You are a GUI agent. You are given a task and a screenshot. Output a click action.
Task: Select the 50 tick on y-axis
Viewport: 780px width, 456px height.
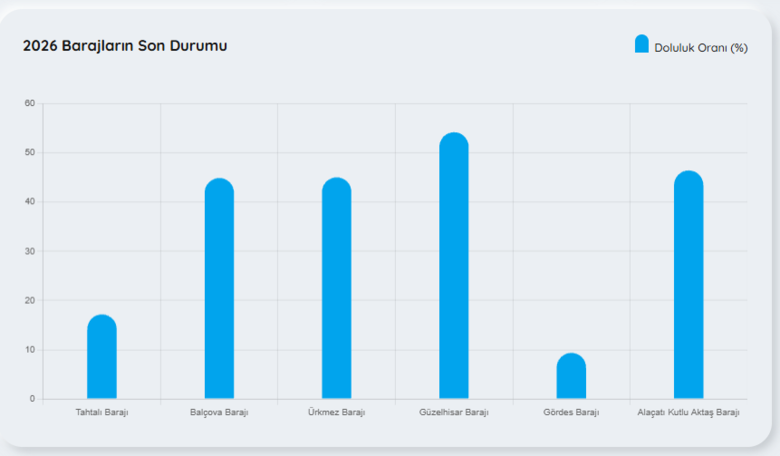pyautogui.click(x=30, y=153)
